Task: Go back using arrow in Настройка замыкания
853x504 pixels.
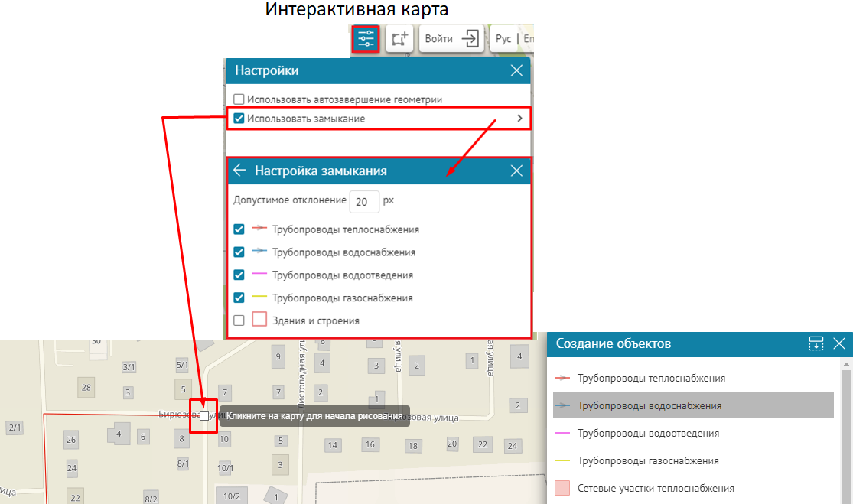Action: click(x=239, y=171)
